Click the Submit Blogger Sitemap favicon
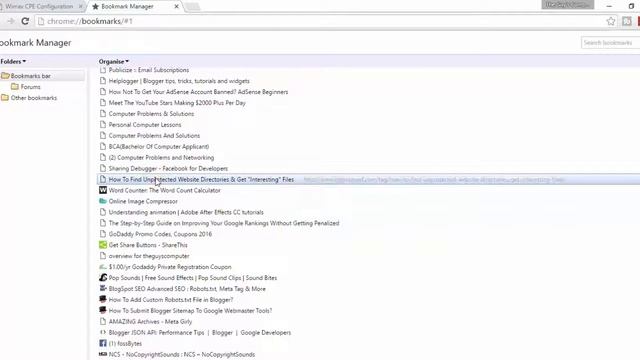Viewport: 640px width, 360px height. (x=103, y=311)
